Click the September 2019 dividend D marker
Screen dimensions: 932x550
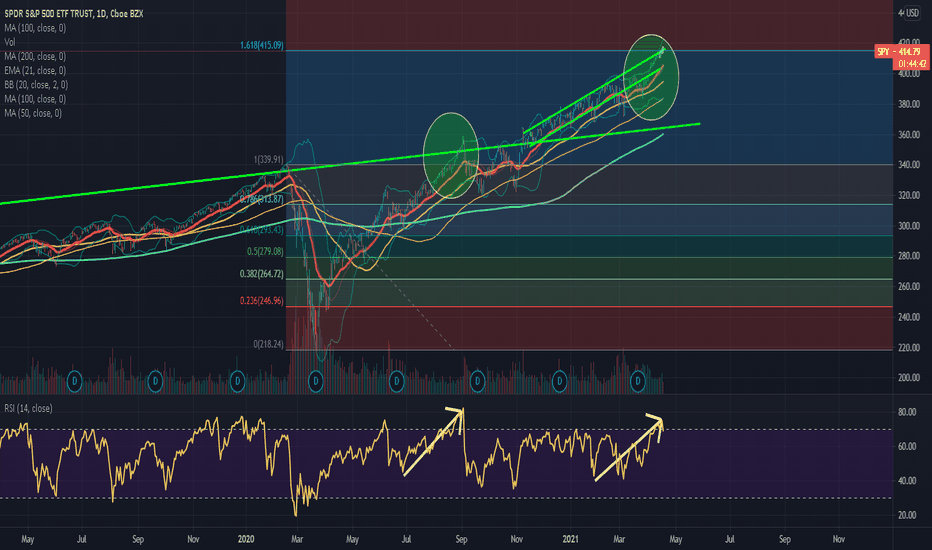(155, 381)
